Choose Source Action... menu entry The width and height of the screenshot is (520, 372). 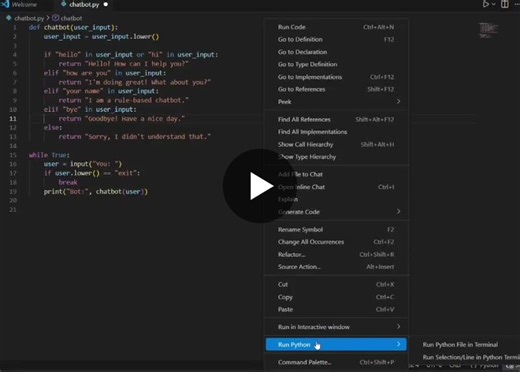tap(336, 267)
